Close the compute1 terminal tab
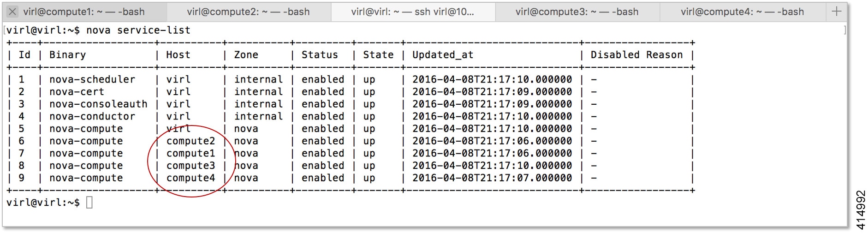The image size is (868, 233). click(12, 12)
